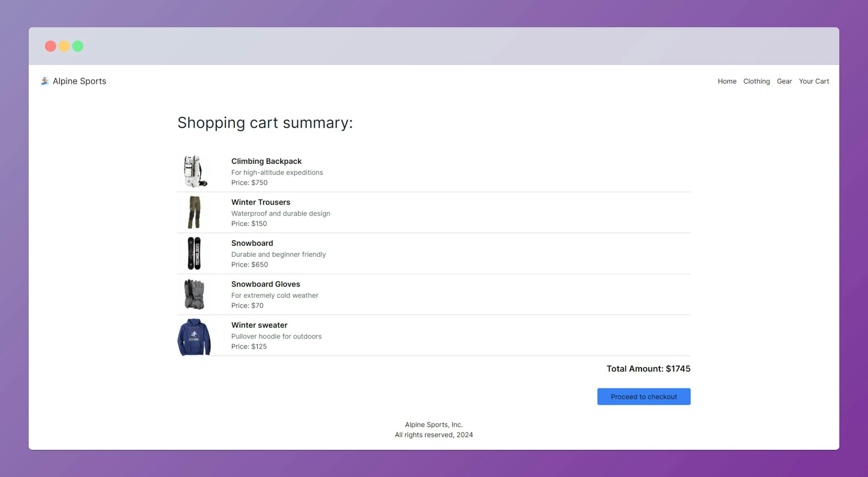868x477 pixels.
Task: Open the Gear section
Action: pos(784,81)
